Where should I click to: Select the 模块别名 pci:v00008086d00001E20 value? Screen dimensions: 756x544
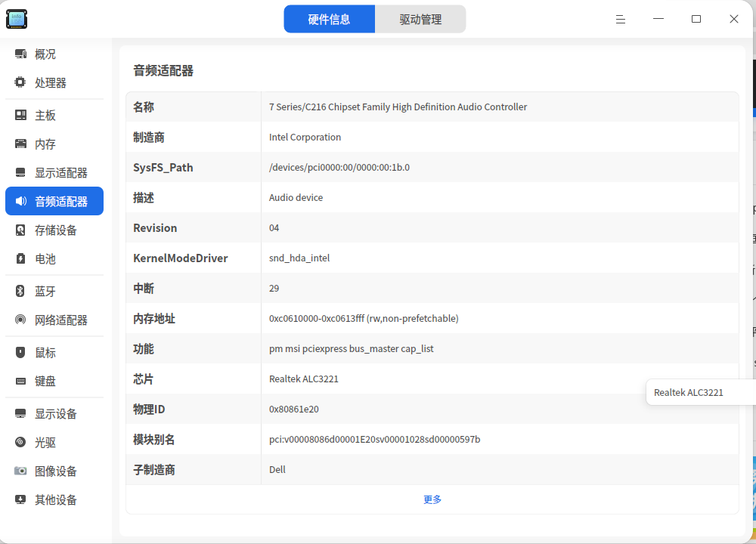point(375,440)
